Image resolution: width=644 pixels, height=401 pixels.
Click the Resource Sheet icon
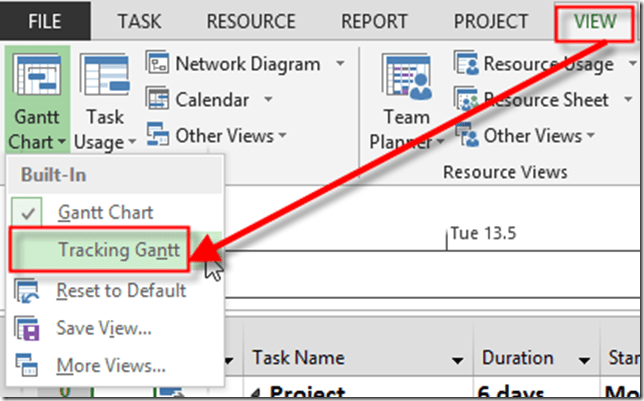pos(467,99)
